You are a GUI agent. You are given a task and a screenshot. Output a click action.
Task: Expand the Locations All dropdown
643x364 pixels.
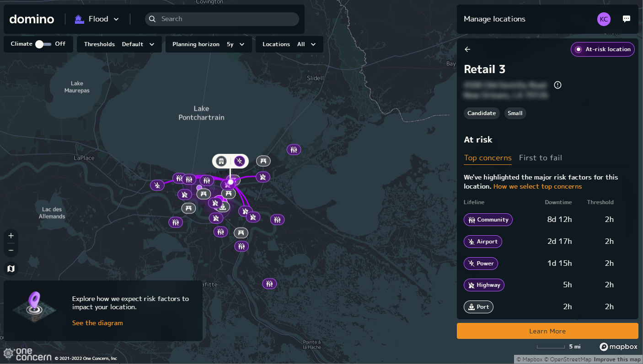[289, 44]
